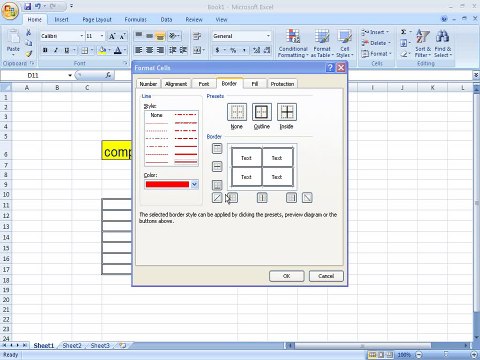Open the Sort & Filter menu

pyautogui.click(x=423, y=43)
